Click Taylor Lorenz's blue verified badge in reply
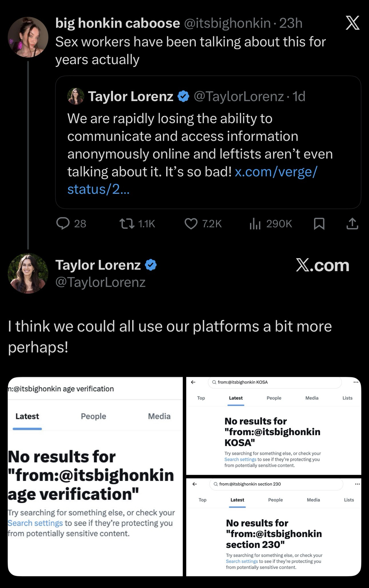 [x=151, y=265]
